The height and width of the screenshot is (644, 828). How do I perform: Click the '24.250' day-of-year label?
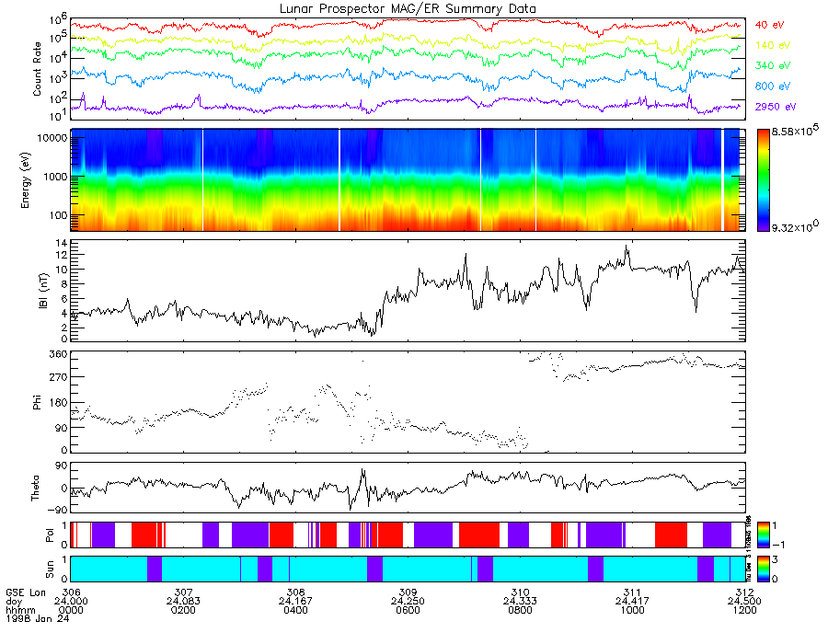tap(408, 602)
